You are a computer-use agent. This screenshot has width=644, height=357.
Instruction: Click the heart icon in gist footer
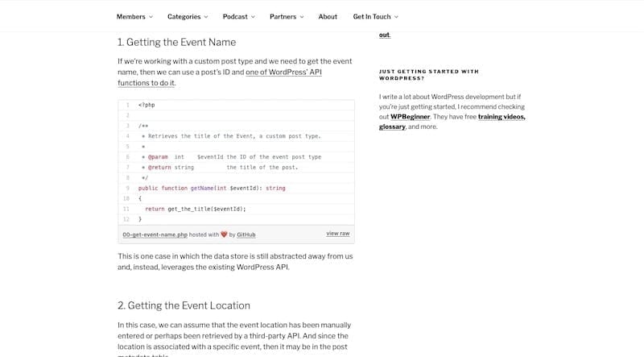(x=224, y=235)
